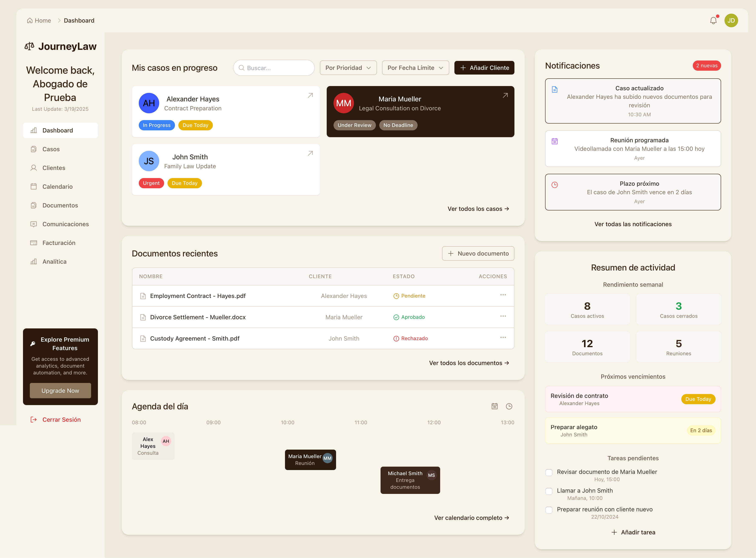Select the Facturación sidebar icon
Viewport: 756px width, 558px height.
[x=34, y=243]
